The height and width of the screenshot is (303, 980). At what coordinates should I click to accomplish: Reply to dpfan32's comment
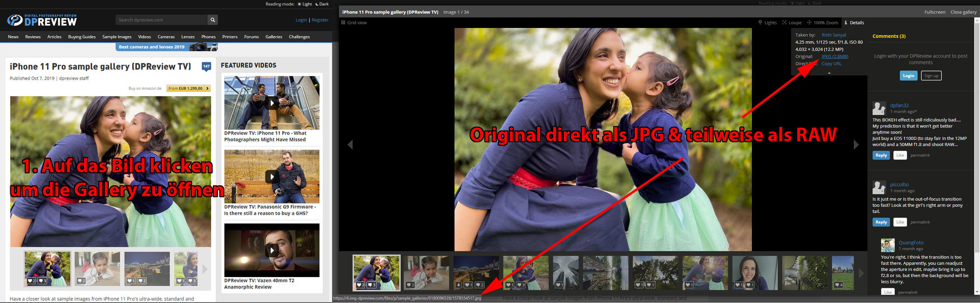coord(881,155)
